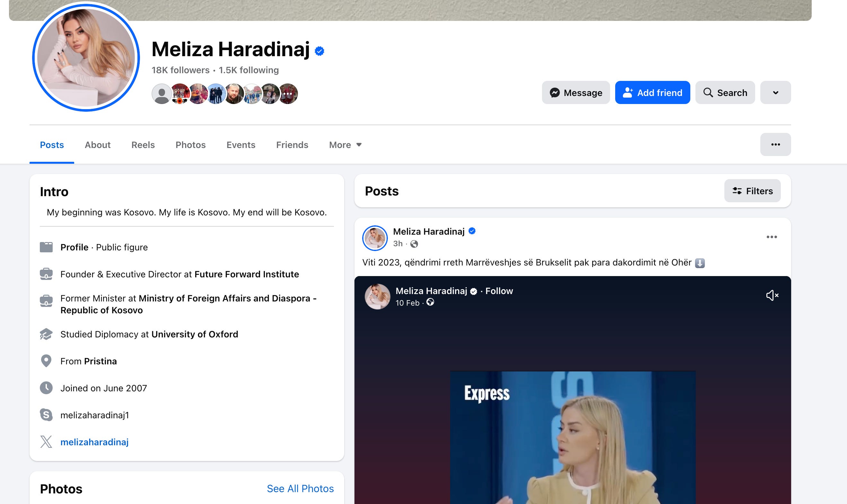Screen dimensions: 847x504
Task: Click the profile tabs three-dot options button
Action: [x=775, y=145]
